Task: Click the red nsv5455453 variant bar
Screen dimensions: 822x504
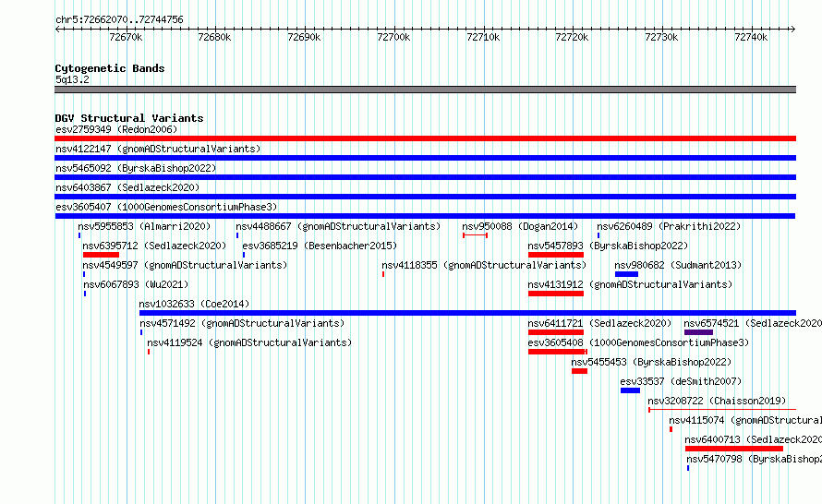Action: tap(579, 371)
